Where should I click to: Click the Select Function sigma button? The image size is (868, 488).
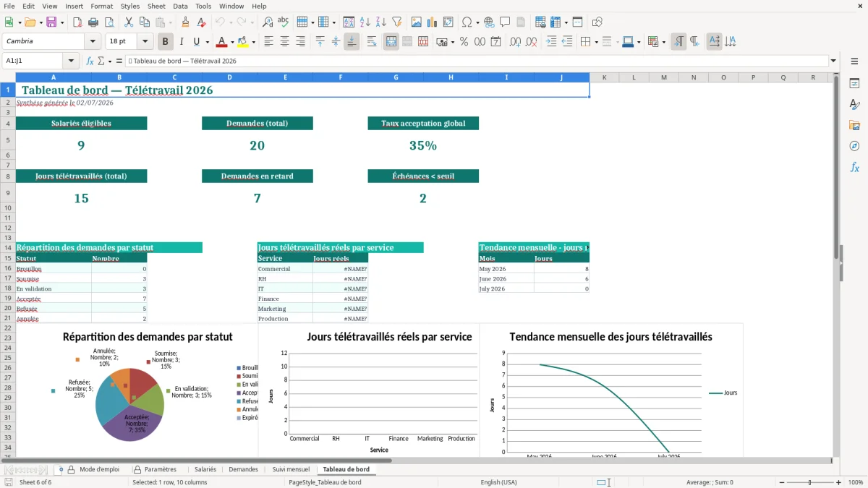[101, 61]
